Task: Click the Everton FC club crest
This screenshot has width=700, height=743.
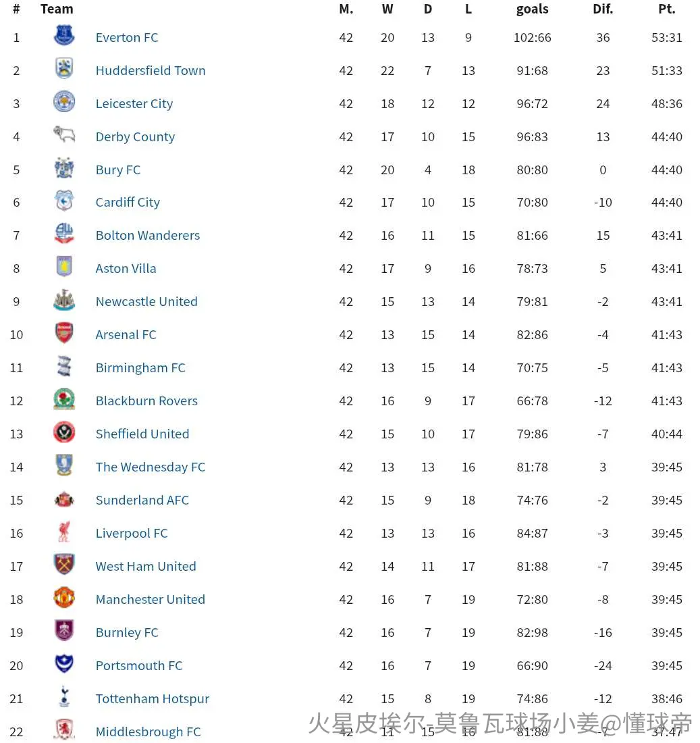Action: tap(64, 36)
